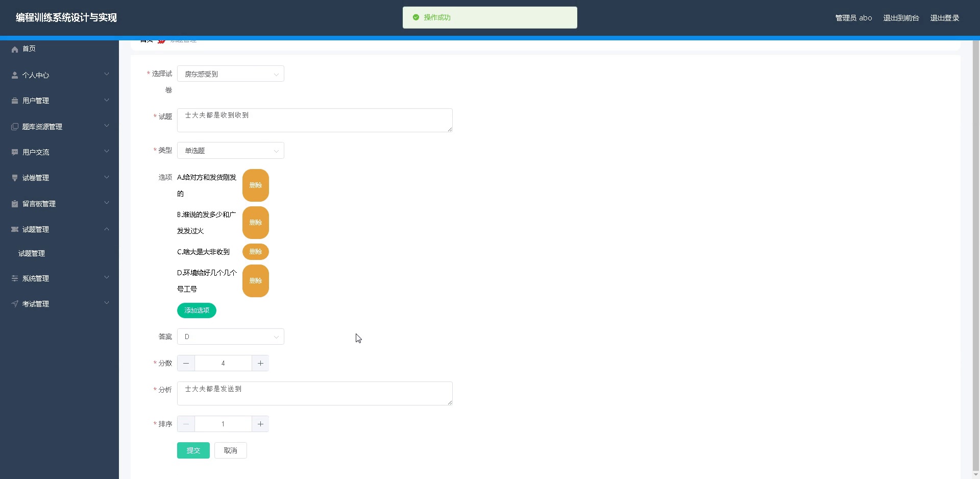The width and height of the screenshot is (980, 479).
Task: Increase the 分数 value with plus
Action: [x=260, y=363]
